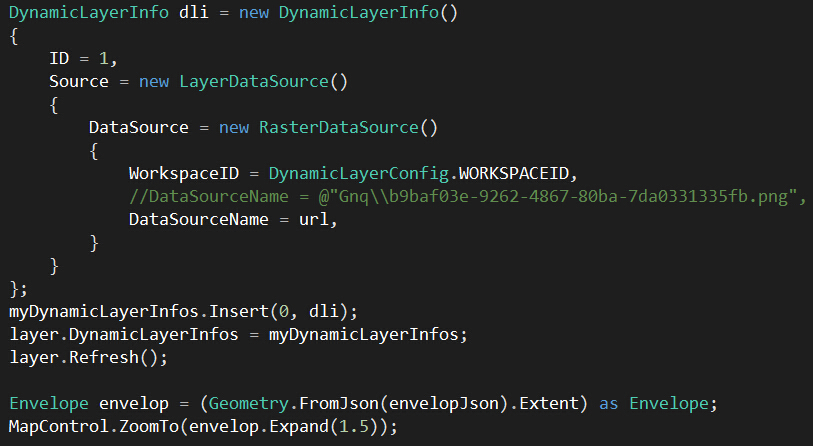Click 'MapControl.ZoomTo' method call
The image size is (813, 446).
[94, 426]
